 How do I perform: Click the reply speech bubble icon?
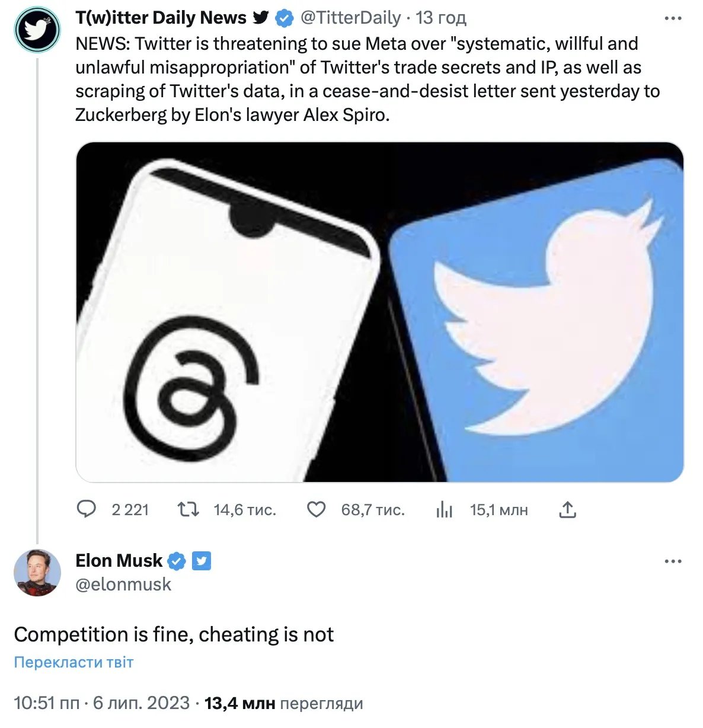tap(87, 509)
